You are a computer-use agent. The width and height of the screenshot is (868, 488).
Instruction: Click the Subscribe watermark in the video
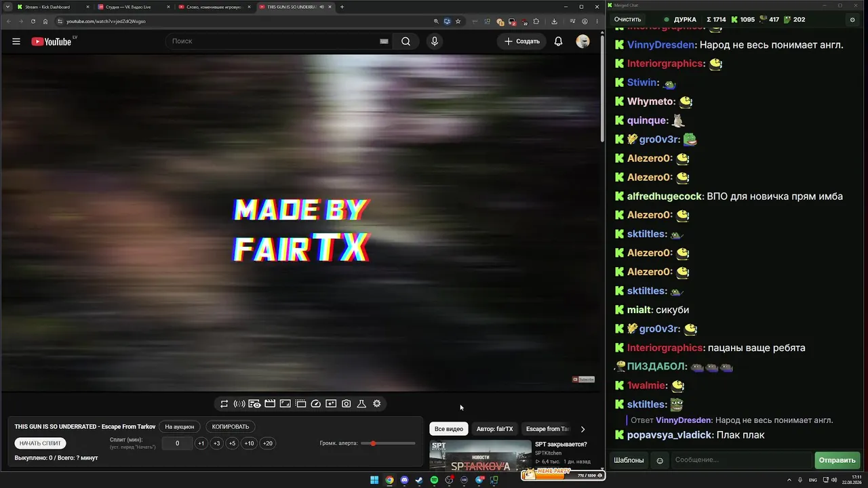pyautogui.click(x=583, y=380)
